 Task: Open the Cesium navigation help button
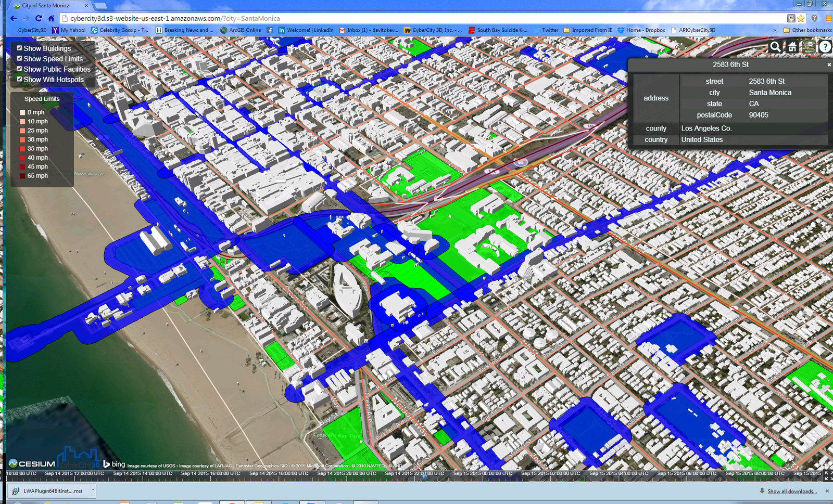(825, 47)
